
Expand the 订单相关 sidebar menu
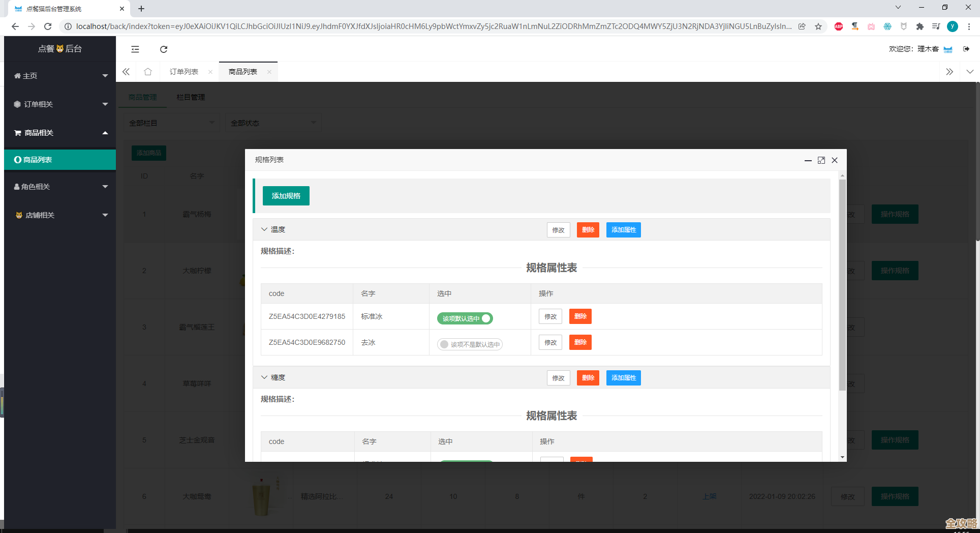(x=60, y=104)
